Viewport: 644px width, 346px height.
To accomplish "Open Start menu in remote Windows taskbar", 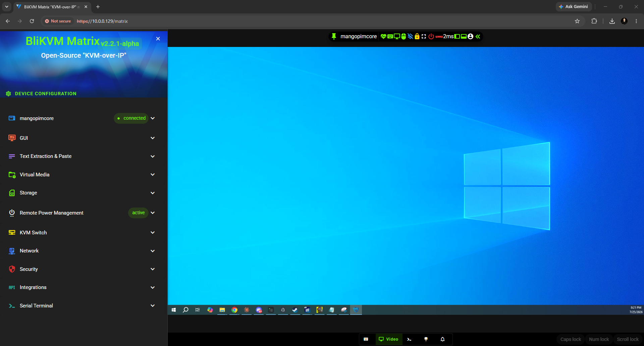I will (x=174, y=310).
